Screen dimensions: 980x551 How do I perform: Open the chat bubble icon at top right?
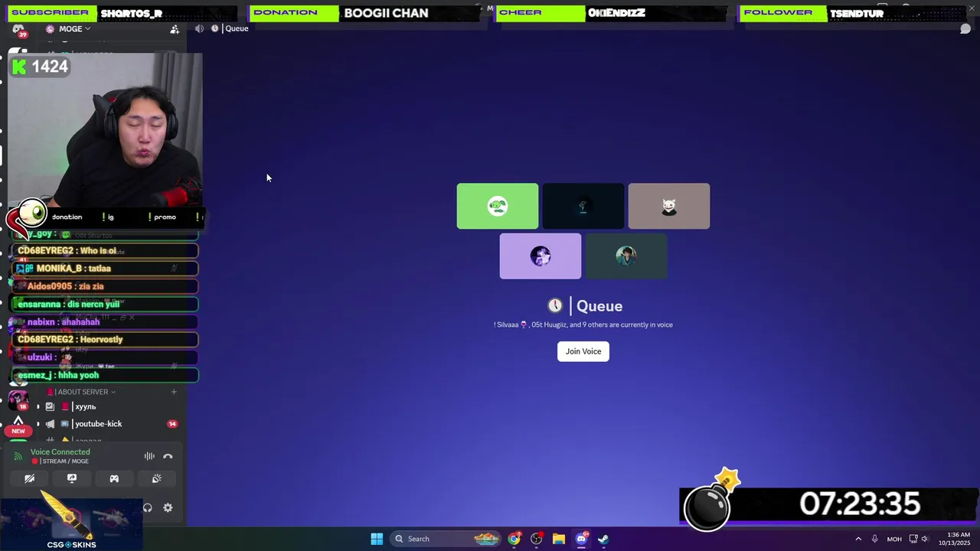pos(965,28)
